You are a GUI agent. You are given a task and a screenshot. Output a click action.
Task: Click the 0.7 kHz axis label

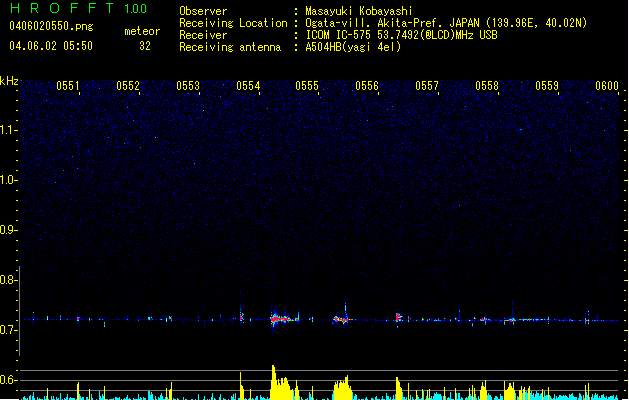[x=9, y=330]
